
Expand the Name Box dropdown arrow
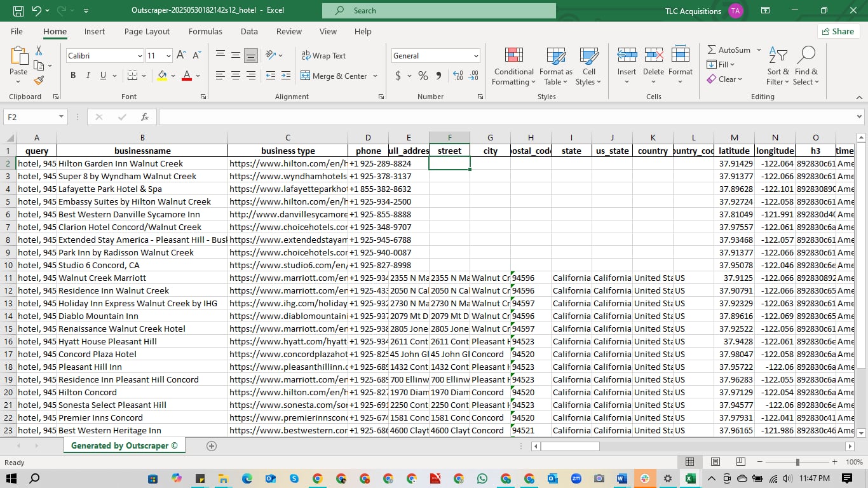[61, 117]
